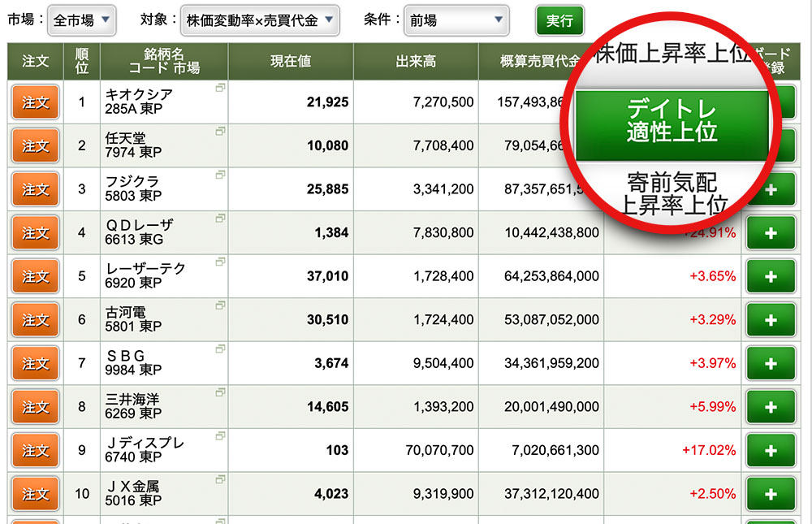Open the popup window icon beside キオクシア

coord(220,87)
